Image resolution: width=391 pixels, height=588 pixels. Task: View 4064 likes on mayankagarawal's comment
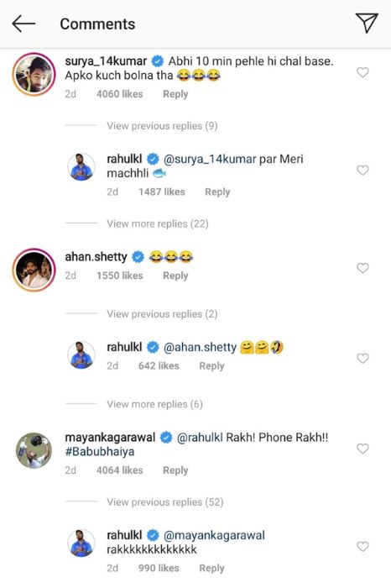pos(119,470)
